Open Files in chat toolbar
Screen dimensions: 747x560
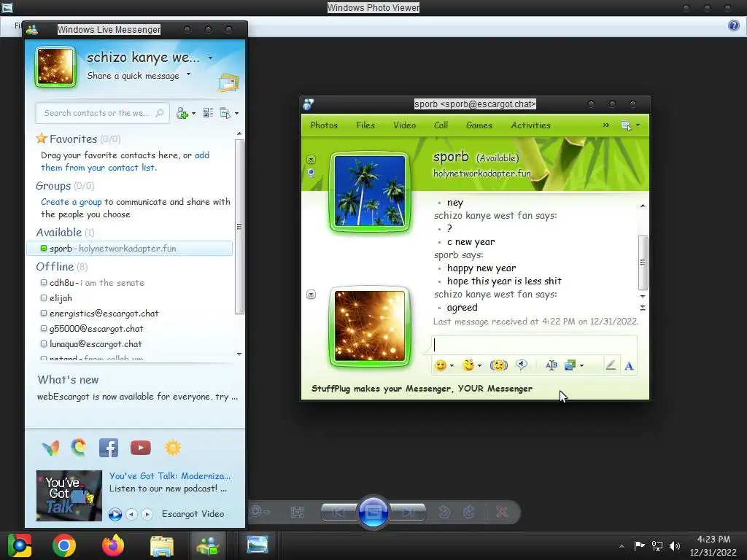point(365,125)
